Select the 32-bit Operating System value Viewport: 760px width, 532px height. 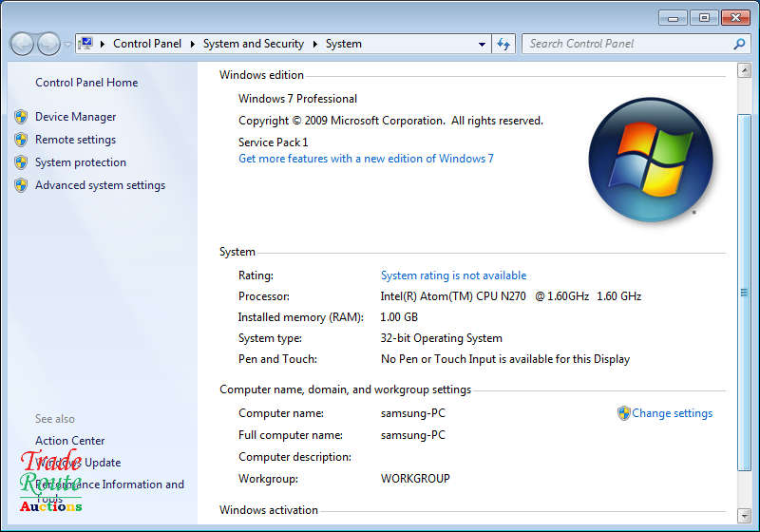[442, 338]
